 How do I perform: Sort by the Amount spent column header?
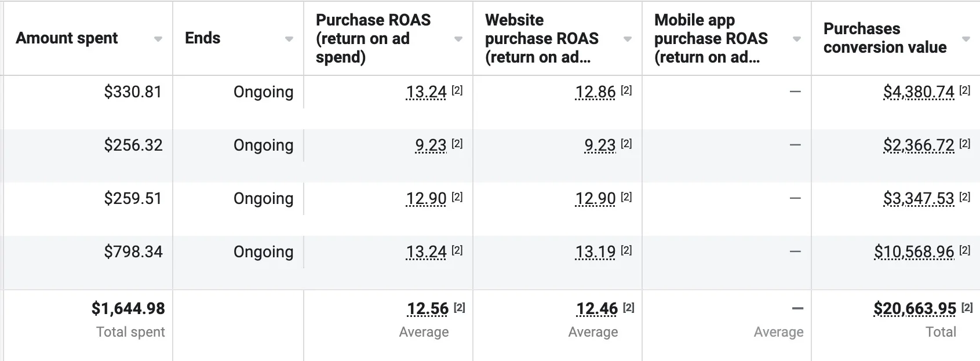67,38
